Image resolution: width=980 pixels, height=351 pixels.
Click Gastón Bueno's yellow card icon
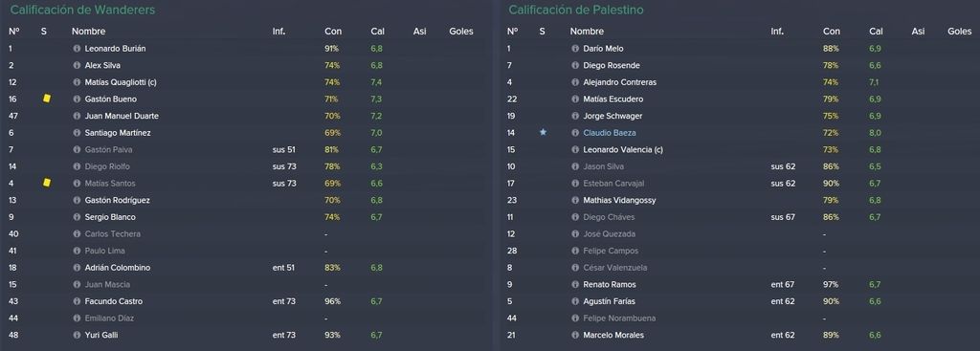(x=46, y=99)
